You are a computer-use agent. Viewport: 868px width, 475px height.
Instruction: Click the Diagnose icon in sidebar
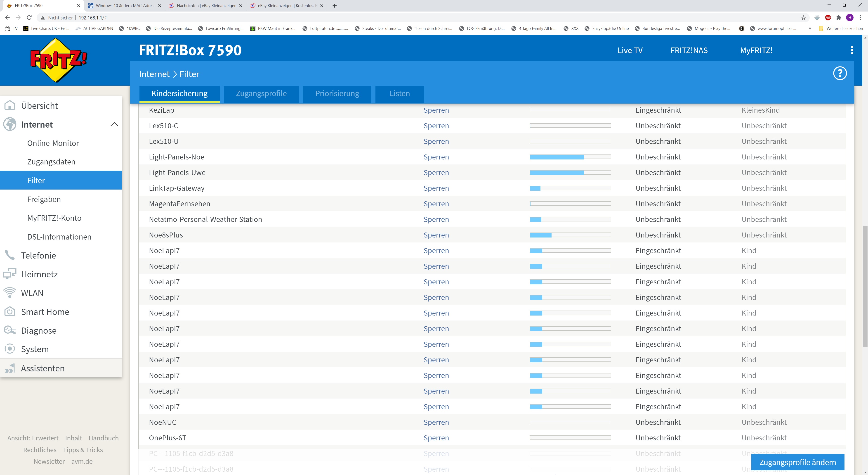click(x=10, y=330)
